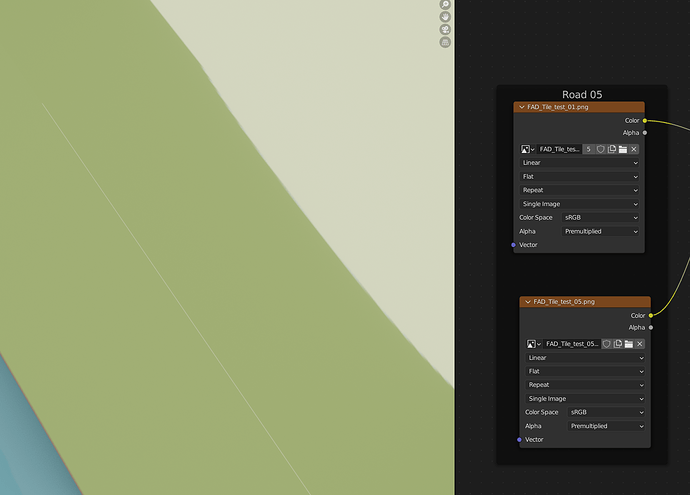
Task: Open Repeat extension dropdown in first node
Action: tap(579, 191)
